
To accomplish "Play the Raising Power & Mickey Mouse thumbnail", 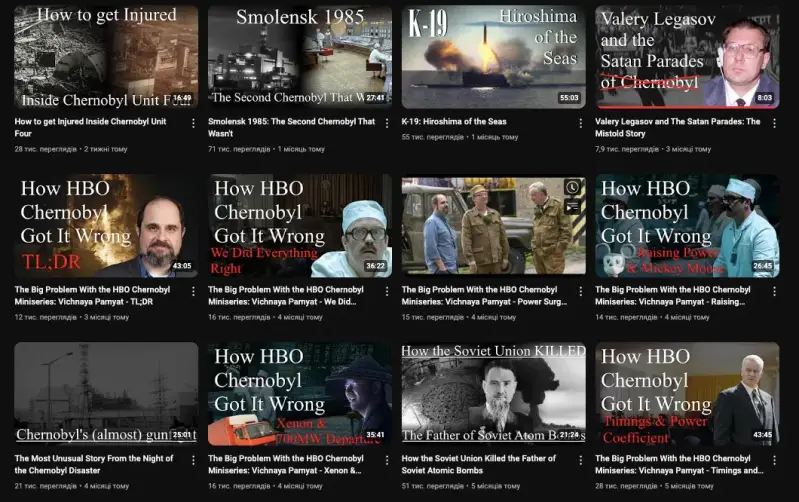I will pyautogui.click(x=687, y=225).
